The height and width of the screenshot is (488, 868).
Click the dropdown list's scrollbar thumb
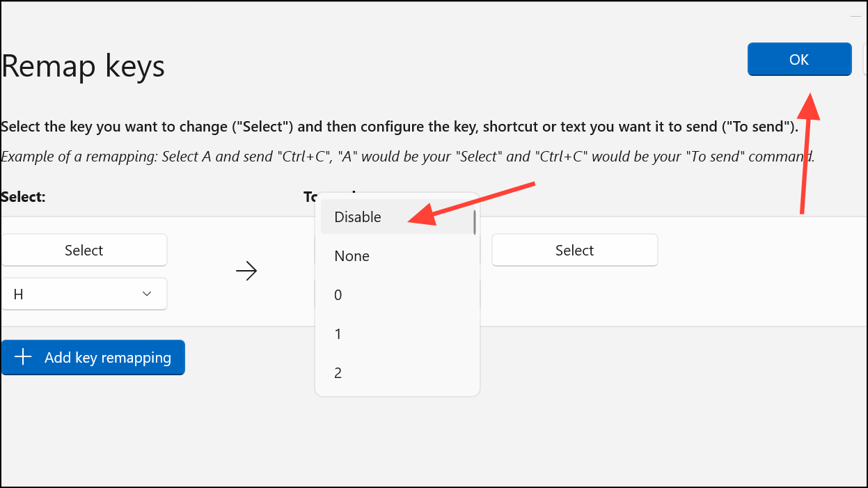(475, 221)
